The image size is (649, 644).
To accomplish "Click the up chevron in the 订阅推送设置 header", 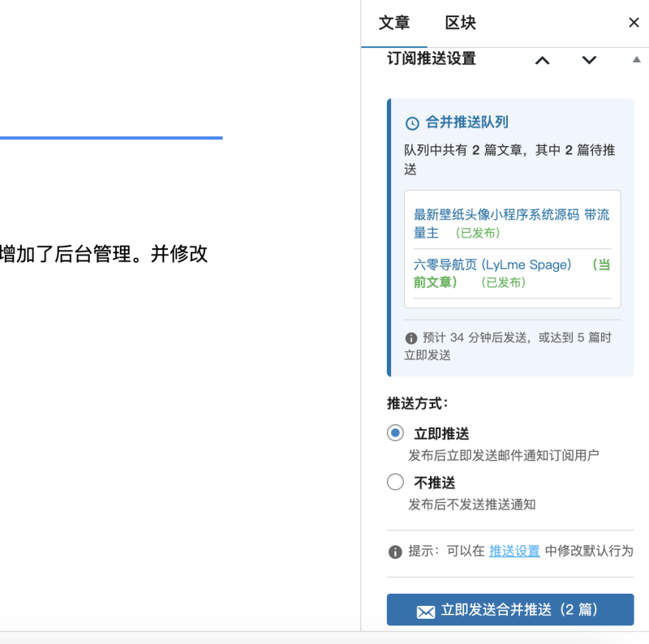I will [542, 59].
